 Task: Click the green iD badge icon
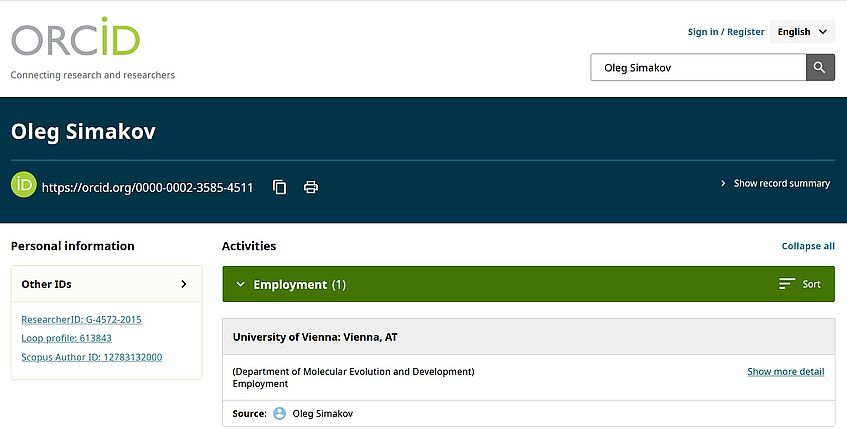point(24,186)
